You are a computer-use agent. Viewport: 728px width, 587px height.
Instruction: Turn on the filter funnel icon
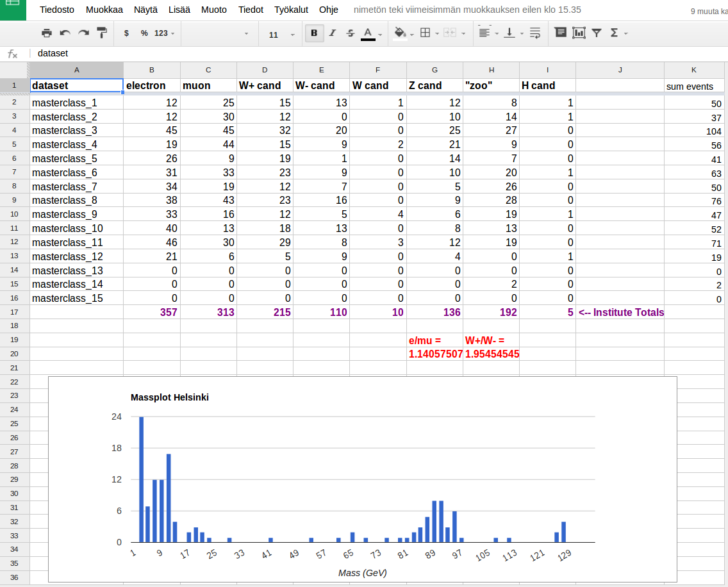(597, 33)
